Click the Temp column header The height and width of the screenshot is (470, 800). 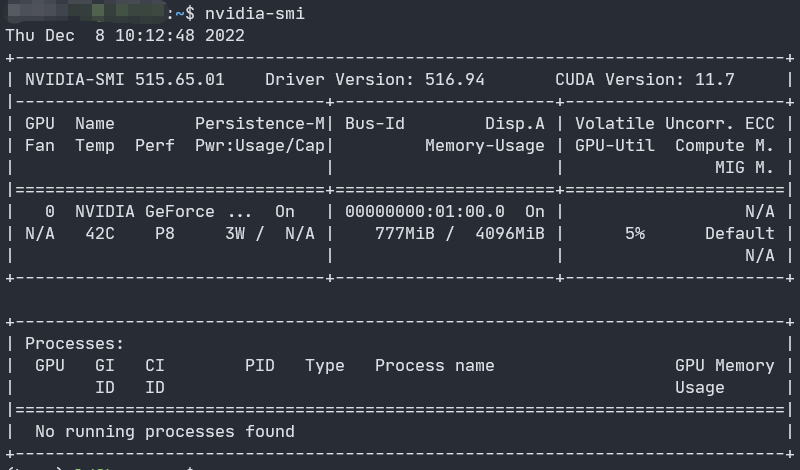(95, 146)
